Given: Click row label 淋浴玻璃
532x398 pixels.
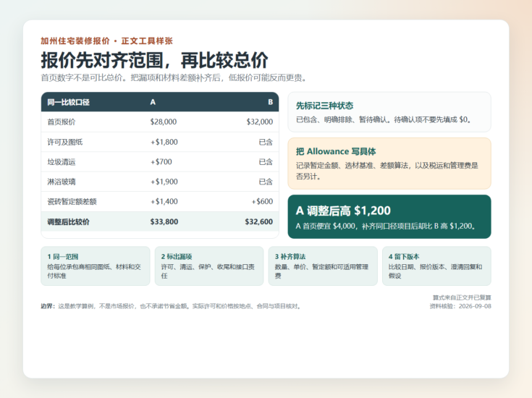Looking at the screenshot, I should tap(62, 182).
